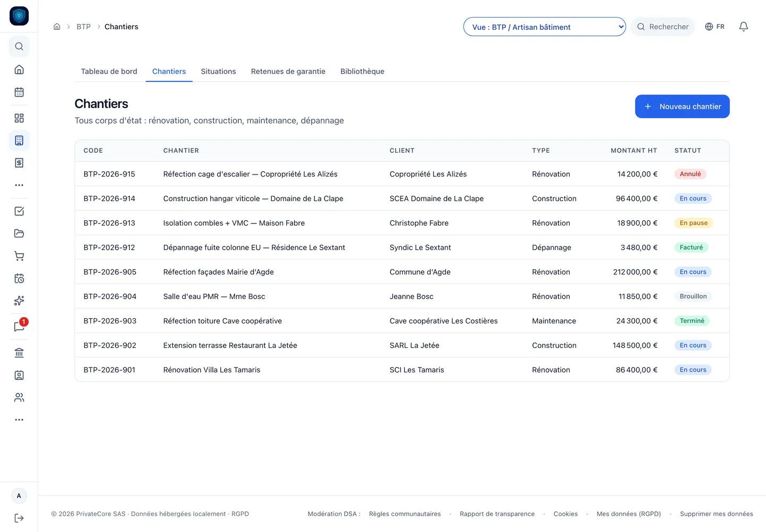
Task: Open Rapport de transparence footer link
Action: [x=497, y=514]
